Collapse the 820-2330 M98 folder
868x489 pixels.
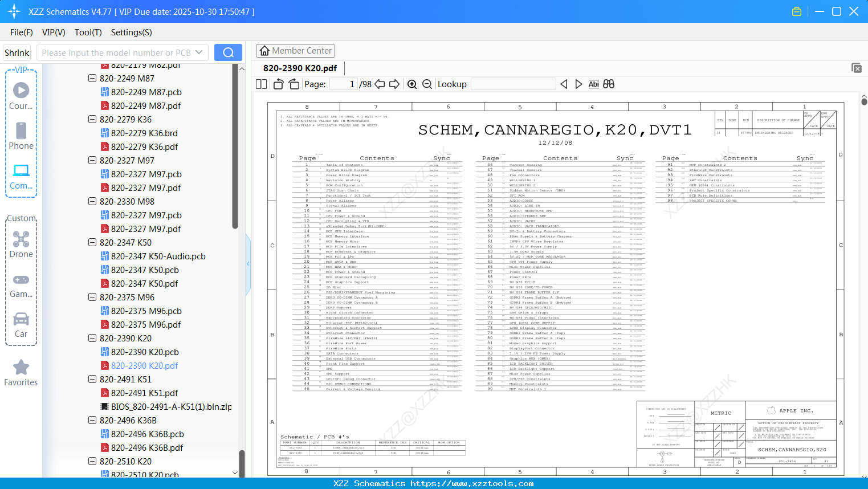pyautogui.click(x=92, y=201)
